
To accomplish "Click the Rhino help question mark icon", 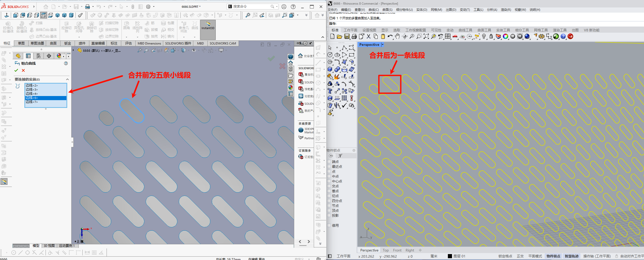I will coord(563,37).
